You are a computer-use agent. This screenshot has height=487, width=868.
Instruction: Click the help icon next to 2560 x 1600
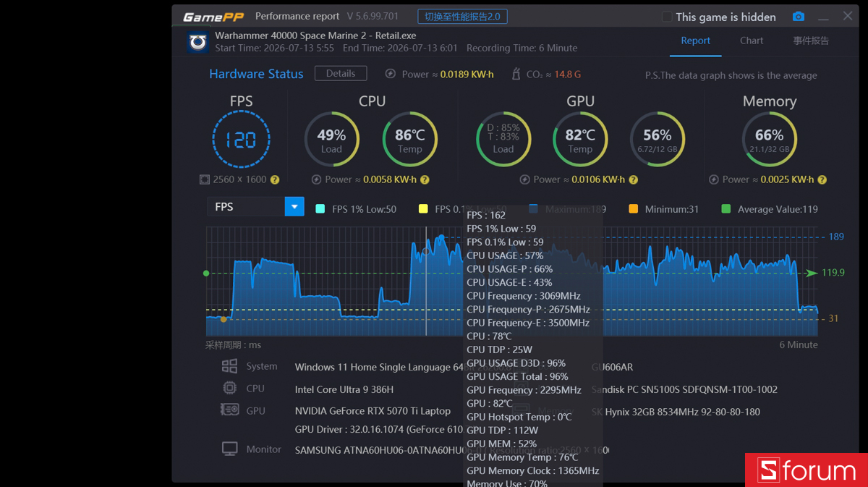coord(275,179)
